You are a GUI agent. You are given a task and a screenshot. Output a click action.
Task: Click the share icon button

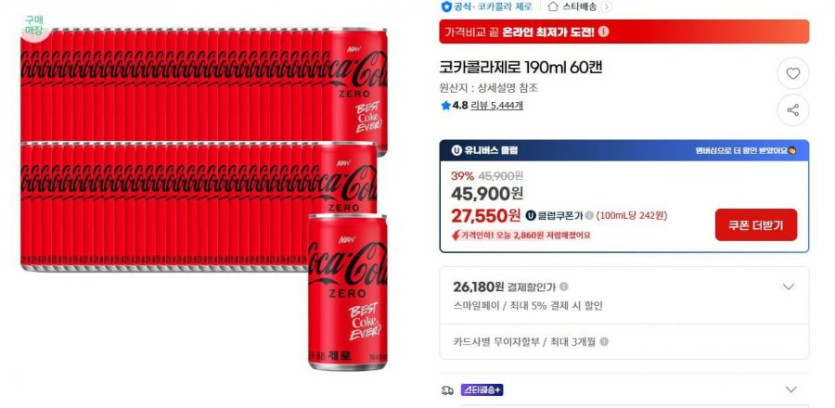[x=793, y=110]
